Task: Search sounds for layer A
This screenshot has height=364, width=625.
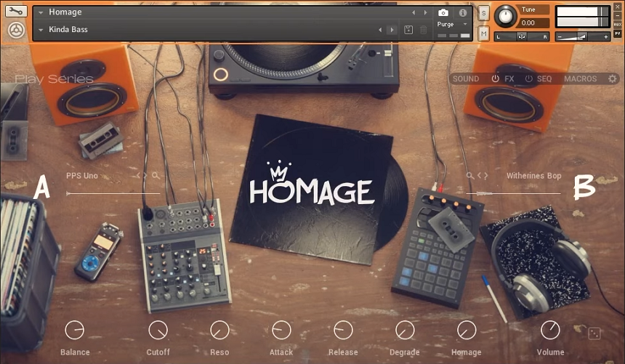Action: pyautogui.click(x=156, y=175)
